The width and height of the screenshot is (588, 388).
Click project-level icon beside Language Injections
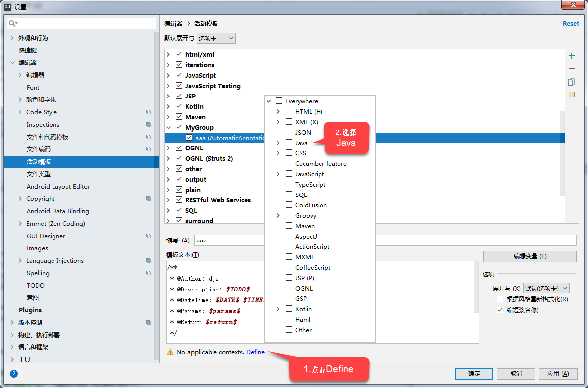(149, 260)
